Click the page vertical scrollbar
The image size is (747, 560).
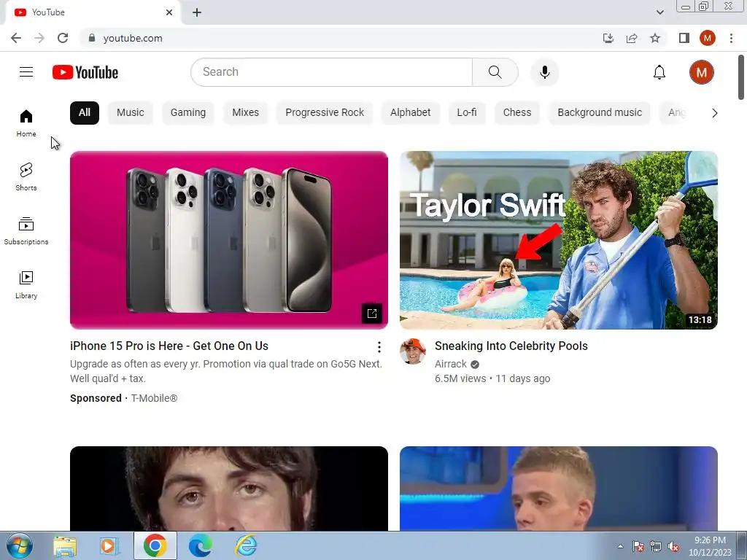[741, 77]
